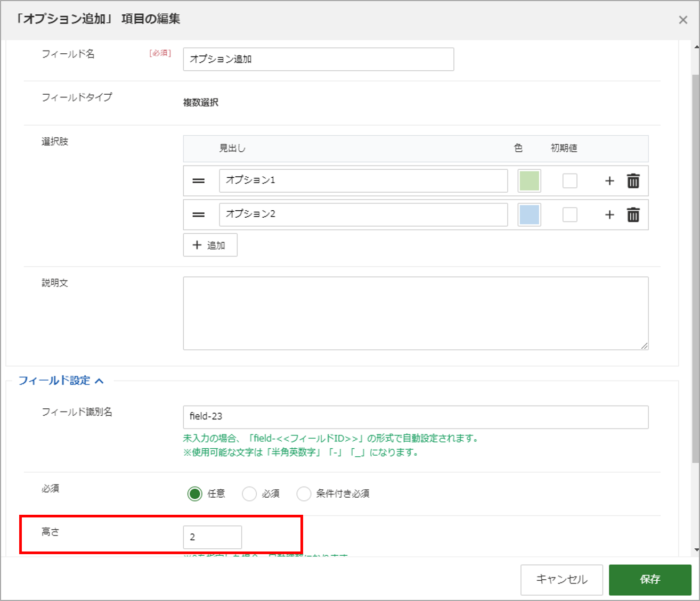Click the キャンセル button

(x=562, y=580)
